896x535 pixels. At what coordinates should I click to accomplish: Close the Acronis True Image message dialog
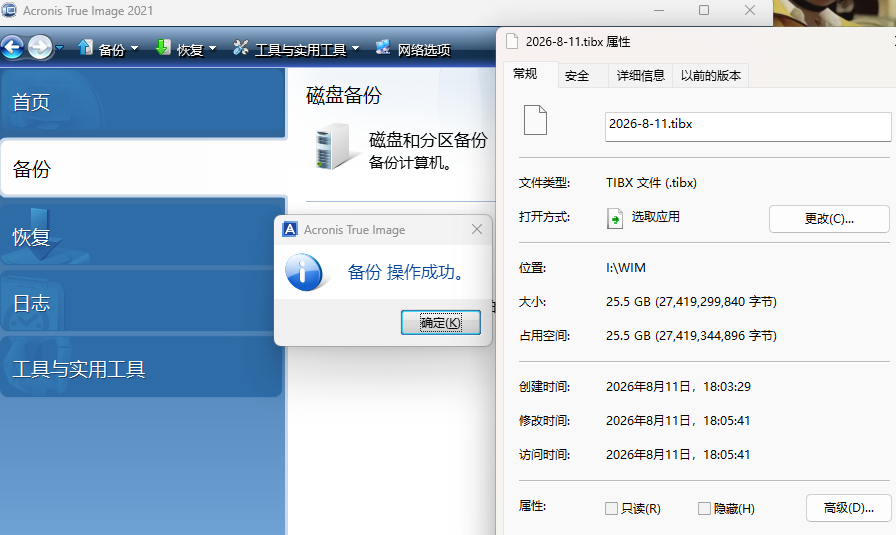(477, 229)
